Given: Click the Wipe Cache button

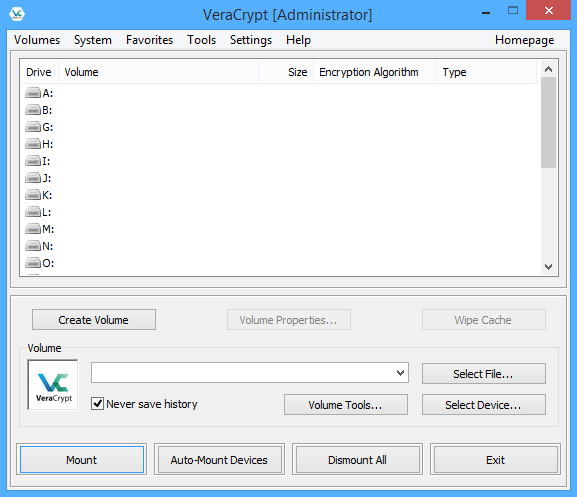Looking at the screenshot, I should click(484, 320).
